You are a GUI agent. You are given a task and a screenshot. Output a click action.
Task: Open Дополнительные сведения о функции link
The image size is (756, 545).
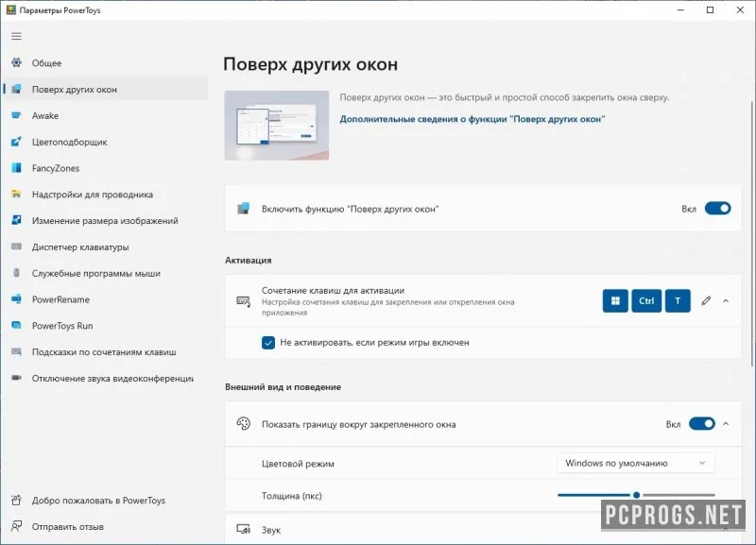pyautogui.click(x=472, y=119)
